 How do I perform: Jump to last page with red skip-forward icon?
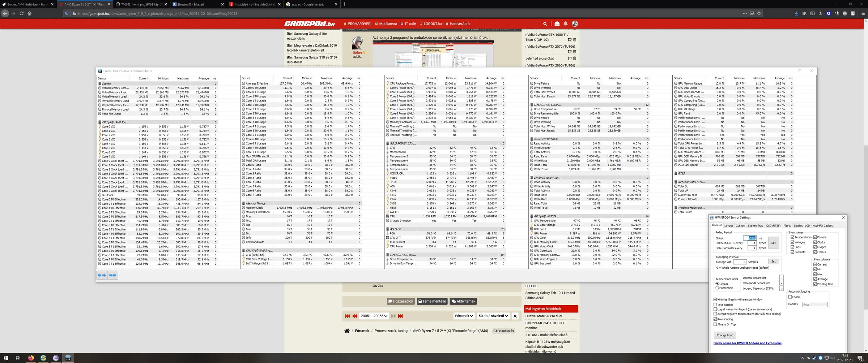click(401, 316)
